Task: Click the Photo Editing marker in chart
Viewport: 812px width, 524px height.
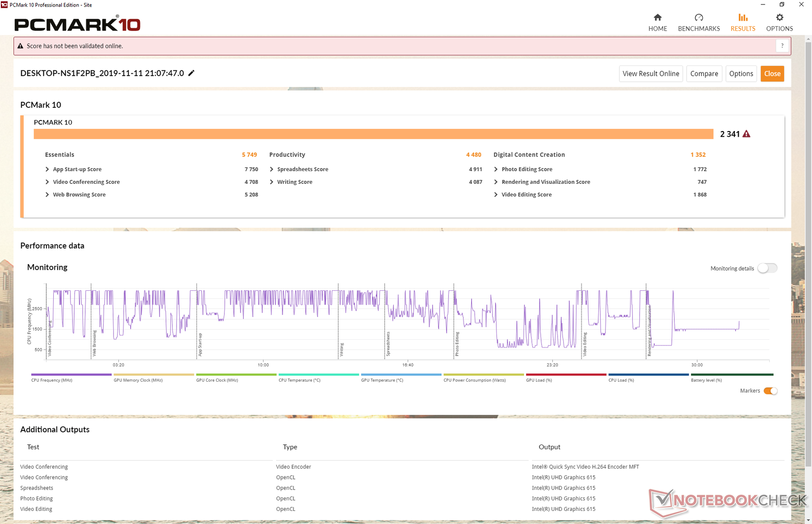Action: pos(457,344)
